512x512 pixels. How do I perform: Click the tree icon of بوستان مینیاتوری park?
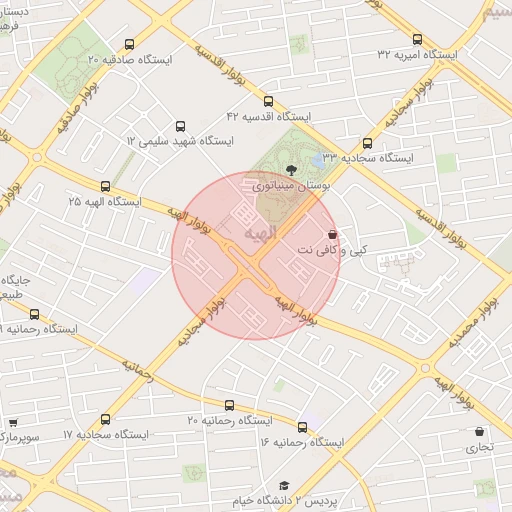tap(291, 170)
